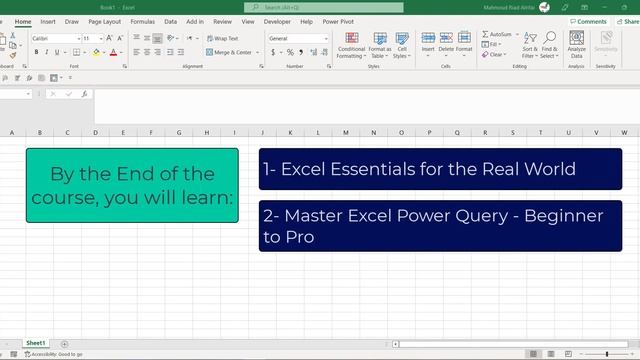
Task: Toggle underline formatting
Action: click(57, 52)
